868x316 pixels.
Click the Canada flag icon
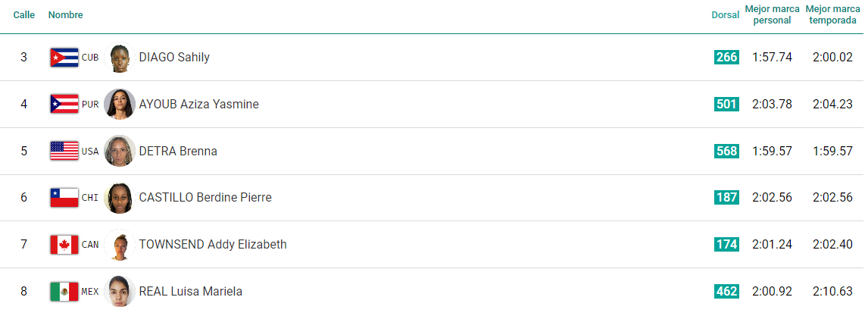click(x=64, y=245)
